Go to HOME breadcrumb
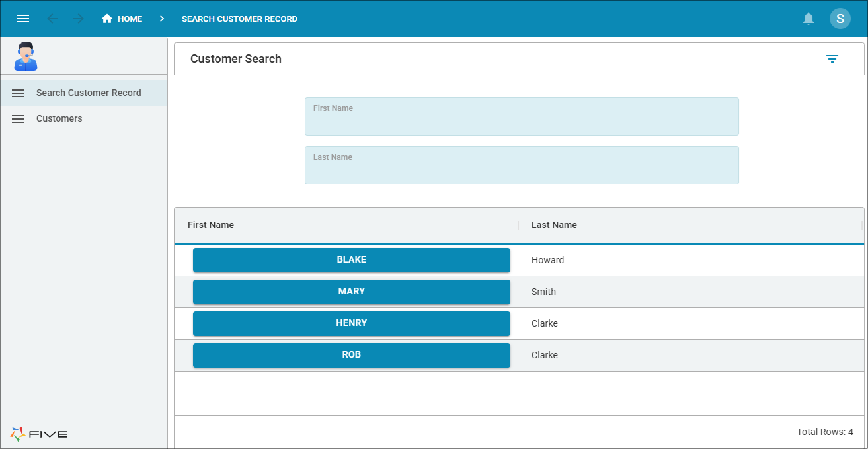Viewport: 868px width, 449px height. pos(130,19)
